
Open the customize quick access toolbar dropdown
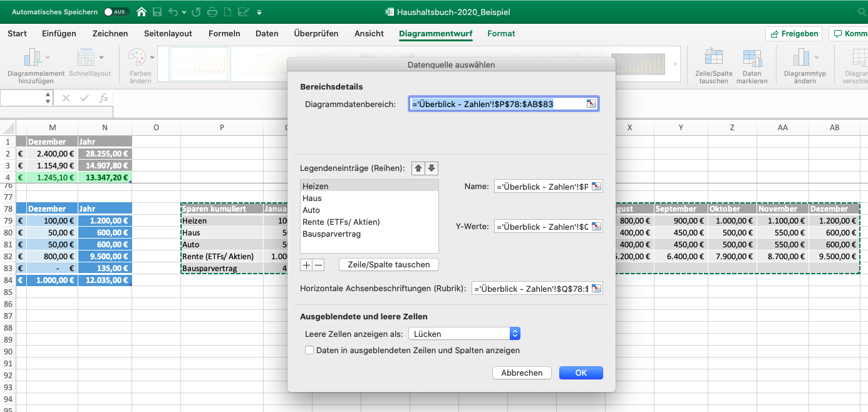tap(260, 12)
